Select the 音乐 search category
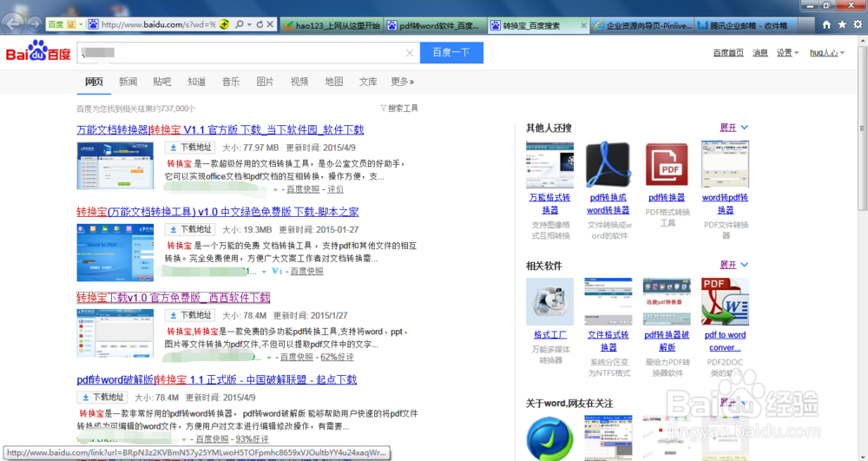 (231, 82)
